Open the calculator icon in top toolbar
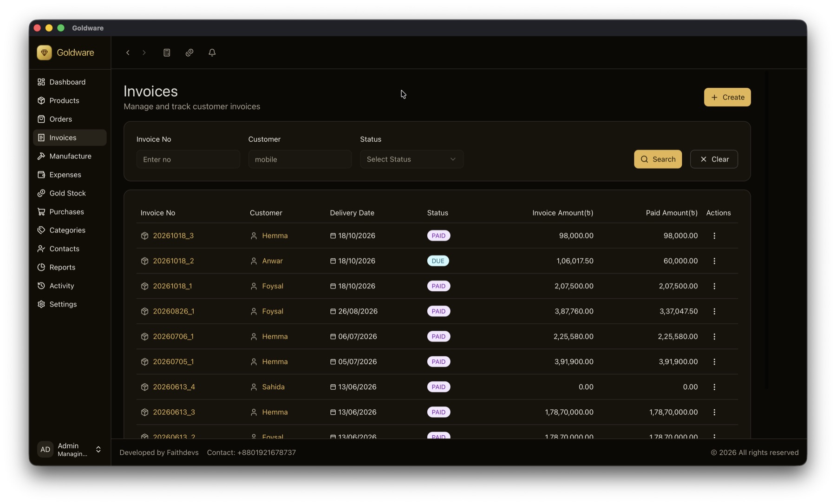 click(x=167, y=52)
